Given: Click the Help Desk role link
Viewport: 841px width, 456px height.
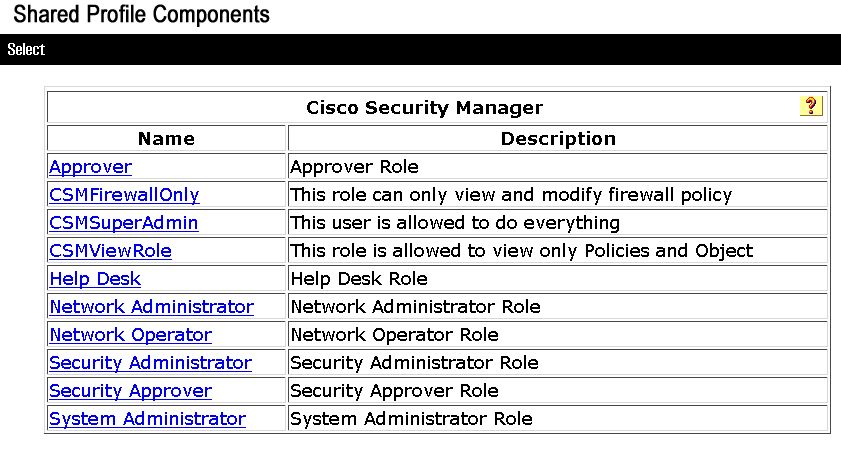Looking at the screenshot, I should tap(95, 278).
